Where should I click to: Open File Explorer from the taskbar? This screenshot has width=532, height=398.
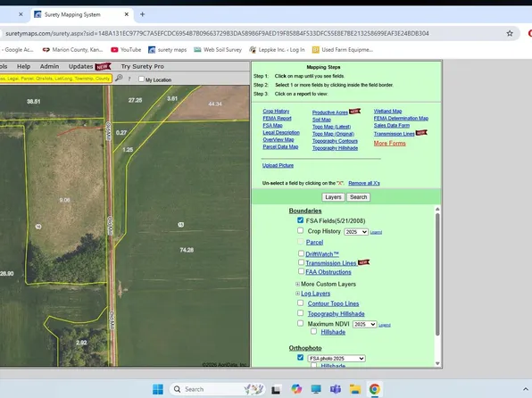pyautogui.click(x=355, y=389)
